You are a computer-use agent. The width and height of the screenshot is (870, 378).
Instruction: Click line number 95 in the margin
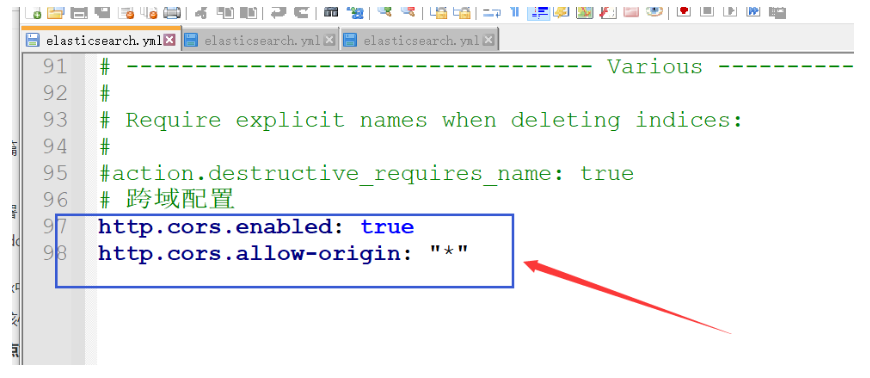(55, 173)
